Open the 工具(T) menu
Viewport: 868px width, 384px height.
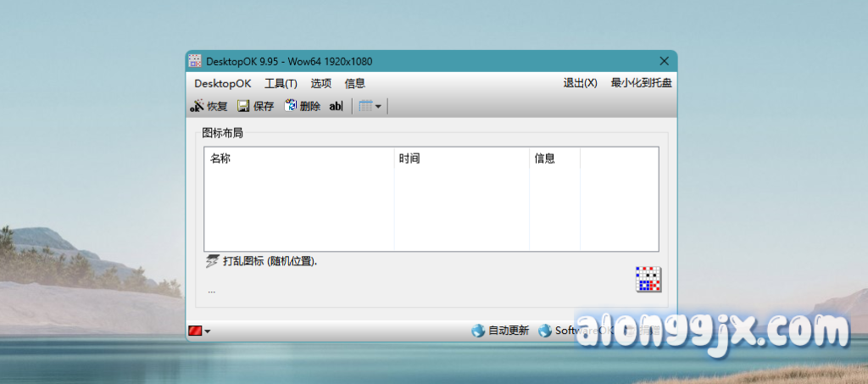pyautogui.click(x=281, y=83)
